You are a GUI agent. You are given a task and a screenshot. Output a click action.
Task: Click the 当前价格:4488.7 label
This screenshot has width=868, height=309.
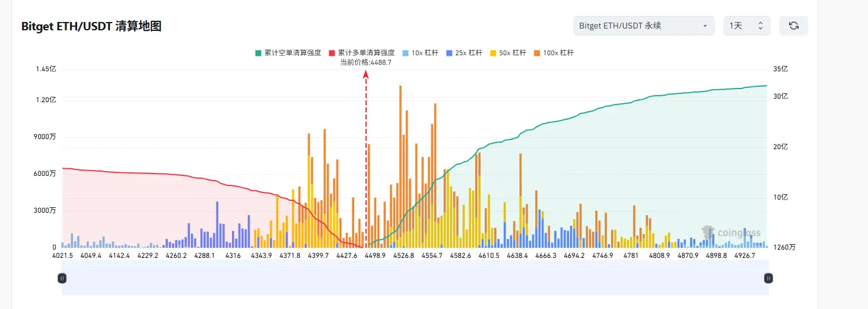(x=365, y=62)
